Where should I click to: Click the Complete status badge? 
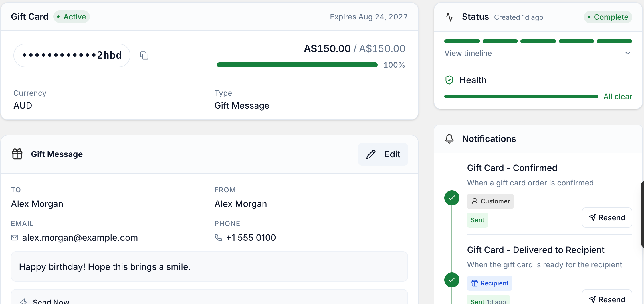point(608,17)
